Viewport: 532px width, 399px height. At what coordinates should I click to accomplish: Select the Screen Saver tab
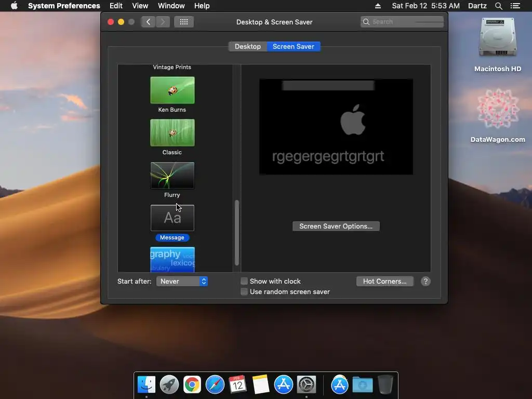[294, 46]
